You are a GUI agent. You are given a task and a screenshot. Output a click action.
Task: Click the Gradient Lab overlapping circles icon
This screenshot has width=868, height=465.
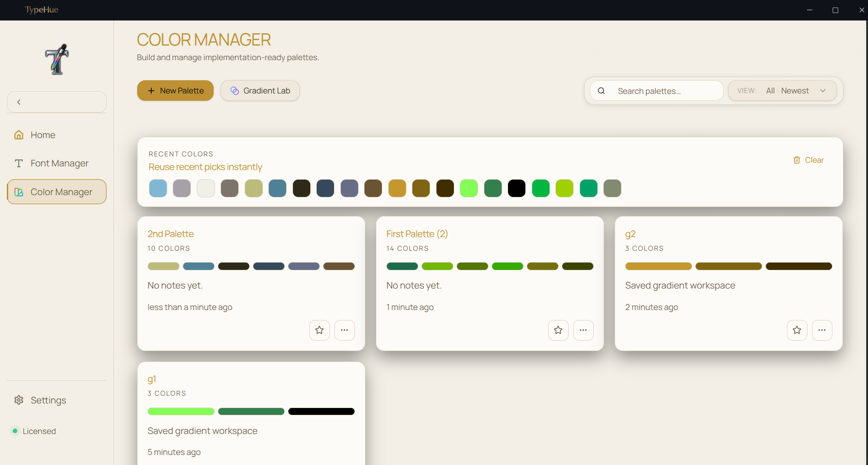[x=235, y=91]
